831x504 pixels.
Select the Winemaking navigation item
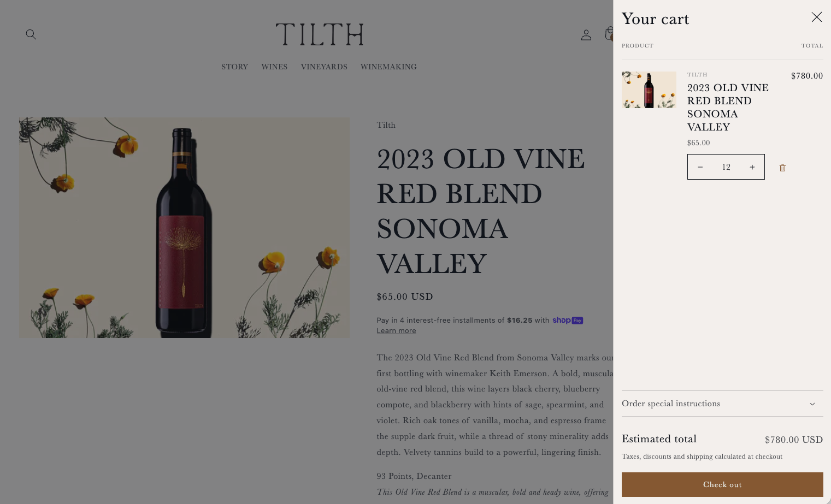[388, 67]
